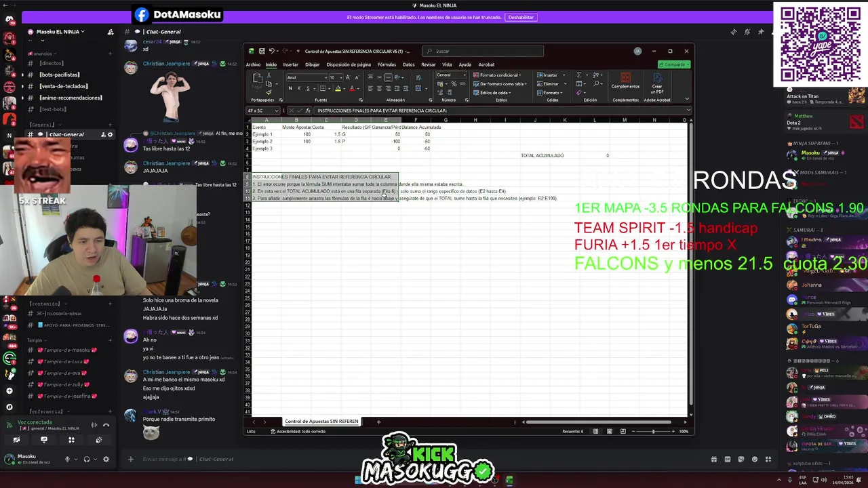Disconnect from Discord voice channel
The image size is (868, 488).
106,426
